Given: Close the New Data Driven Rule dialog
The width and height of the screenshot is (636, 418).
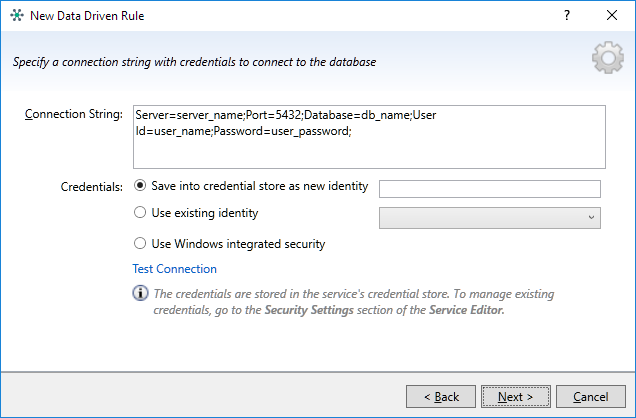Looking at the screenshot, I should point(611,16).
